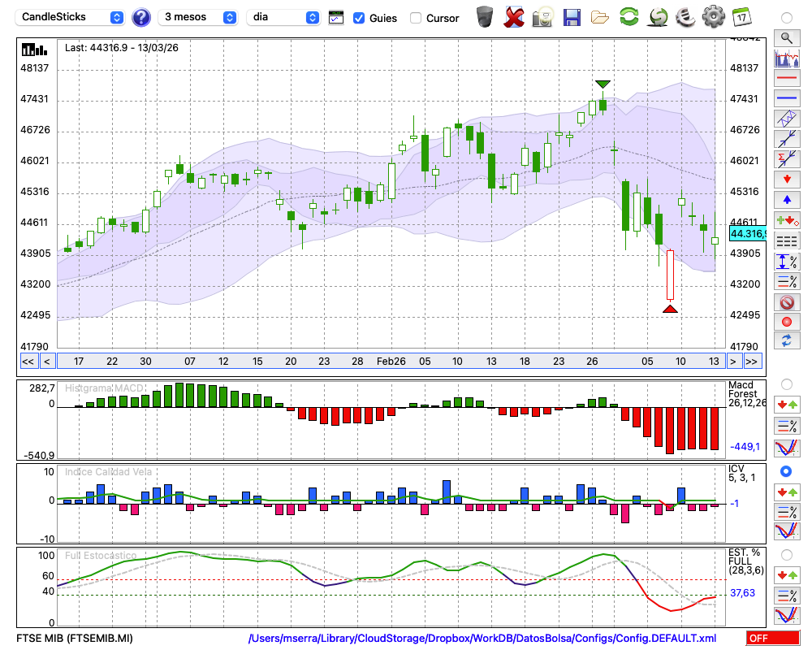Select the magnifying glass zoom tool
Image resolution: width=812 pixels, height=650 pixels.
(x=787, y=38)
